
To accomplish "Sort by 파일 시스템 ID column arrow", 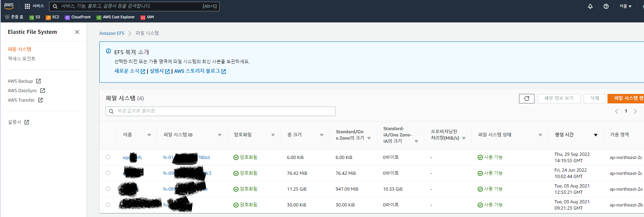I will 220,135.
